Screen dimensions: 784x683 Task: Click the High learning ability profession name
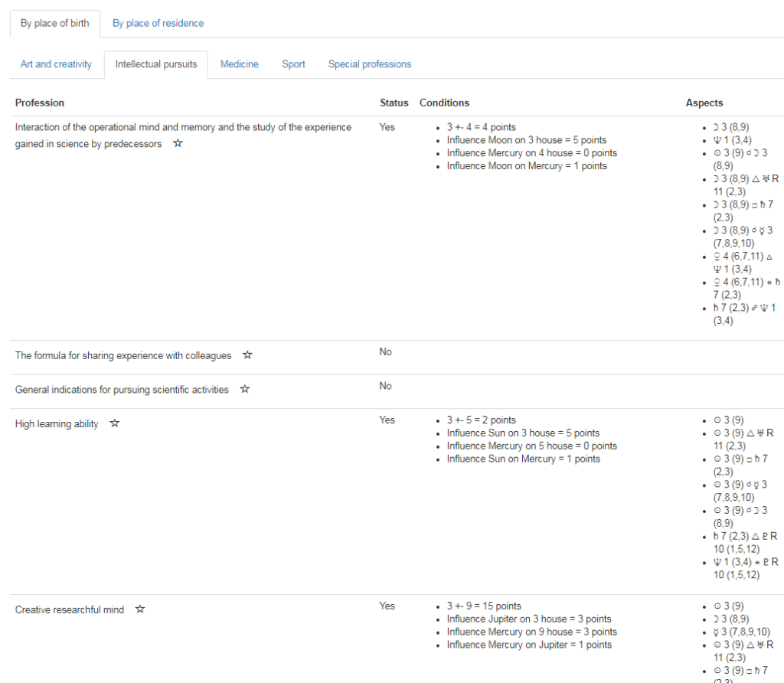click(57, 424)
